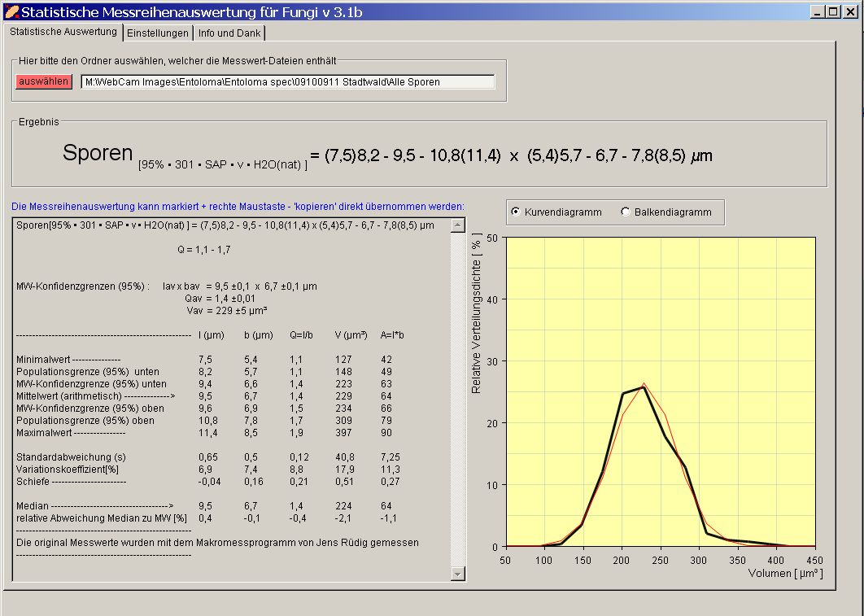Click the peak of the black curve
Screen dimensions: 864x616
pos(644,387)
